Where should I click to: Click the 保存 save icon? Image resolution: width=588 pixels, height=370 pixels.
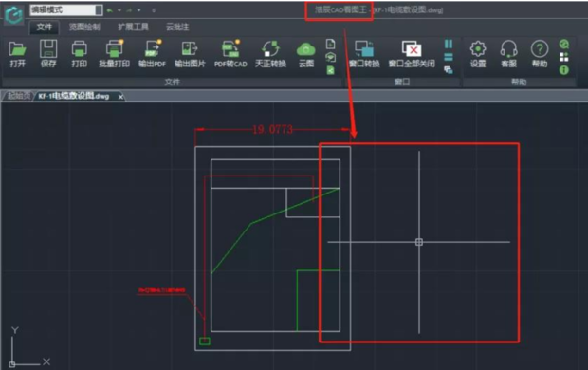(48, 54)
